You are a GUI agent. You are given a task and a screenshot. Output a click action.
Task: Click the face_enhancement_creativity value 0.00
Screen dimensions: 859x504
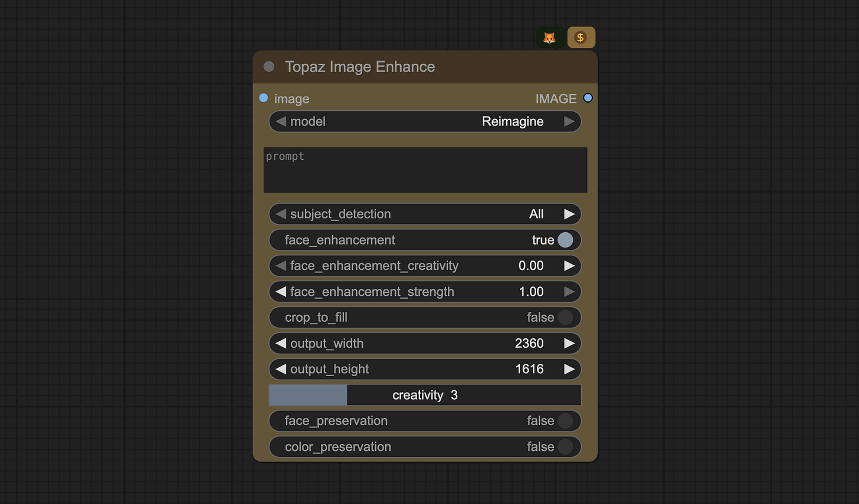tap(531, 266)
